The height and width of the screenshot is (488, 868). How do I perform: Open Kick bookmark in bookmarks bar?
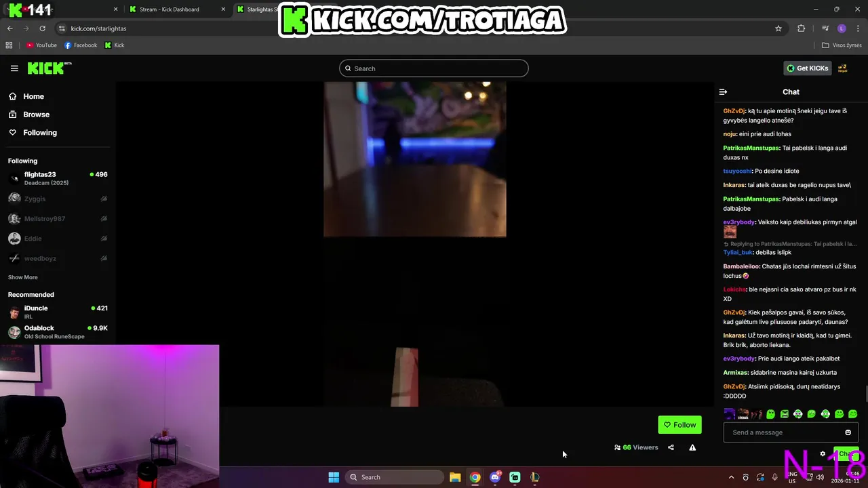[115, 45]
